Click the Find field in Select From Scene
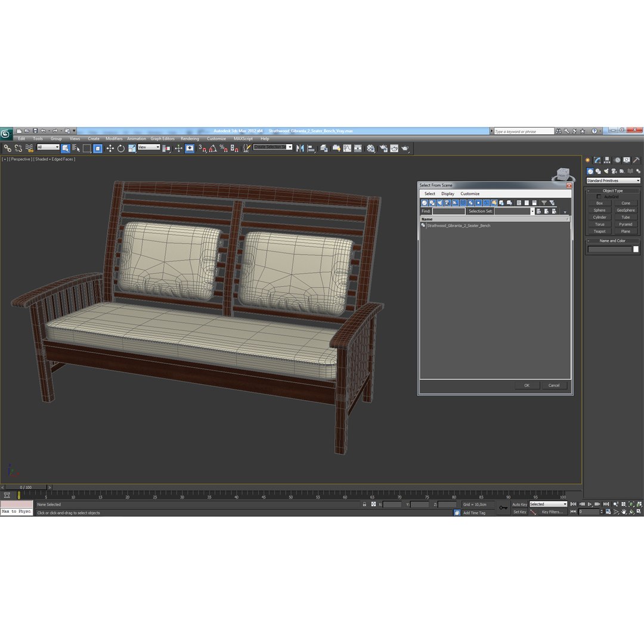644x644 pixels. coord(448,211)
